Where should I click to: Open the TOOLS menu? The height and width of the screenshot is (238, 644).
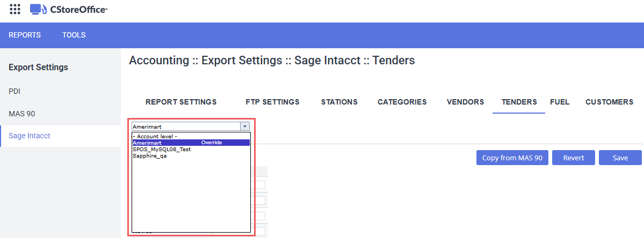(x=74, y=35)
